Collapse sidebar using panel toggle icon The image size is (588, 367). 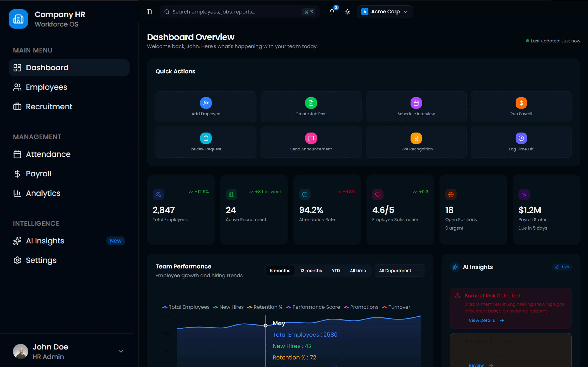tap(149, 12)
